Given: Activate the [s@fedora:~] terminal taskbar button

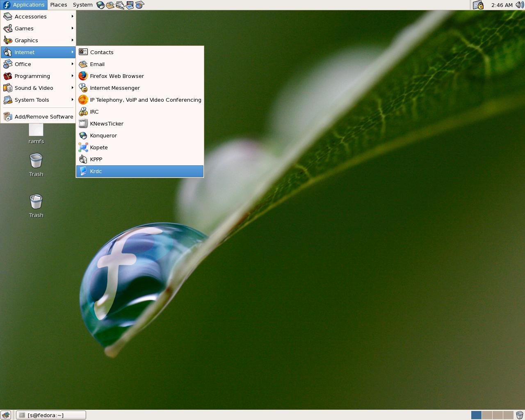Looking at the screenshot, I should (51, 415).
